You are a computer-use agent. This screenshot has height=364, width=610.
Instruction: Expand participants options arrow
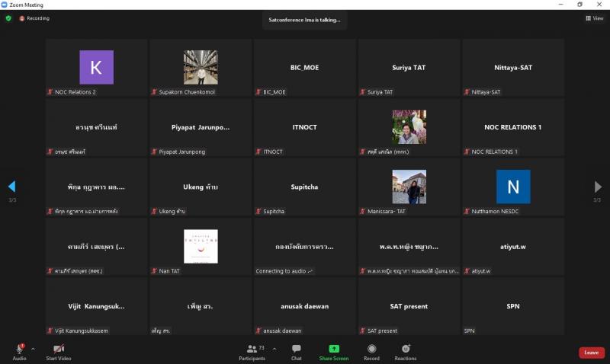pyautogui.click(x=274, y=349)
